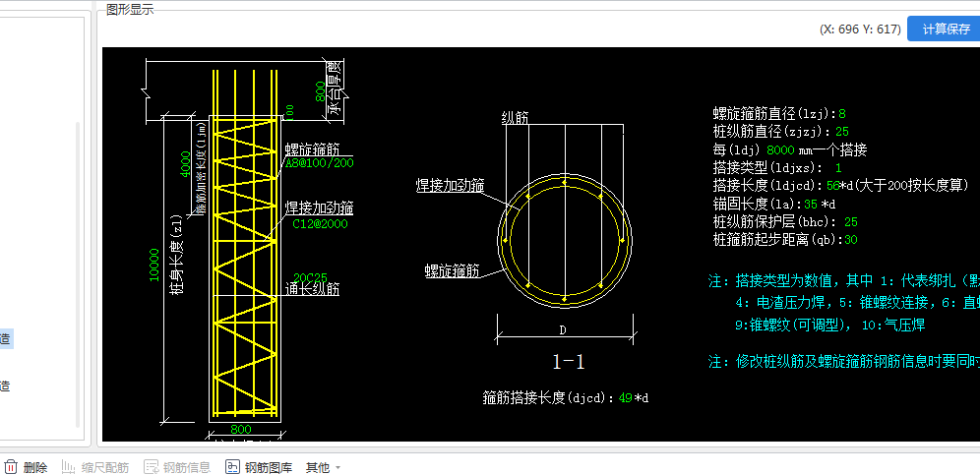This screenshot has height=475, width=980.
Task: Click the 螺旋箍筋直径(lzj) parameter label
Action: point(775,114)
